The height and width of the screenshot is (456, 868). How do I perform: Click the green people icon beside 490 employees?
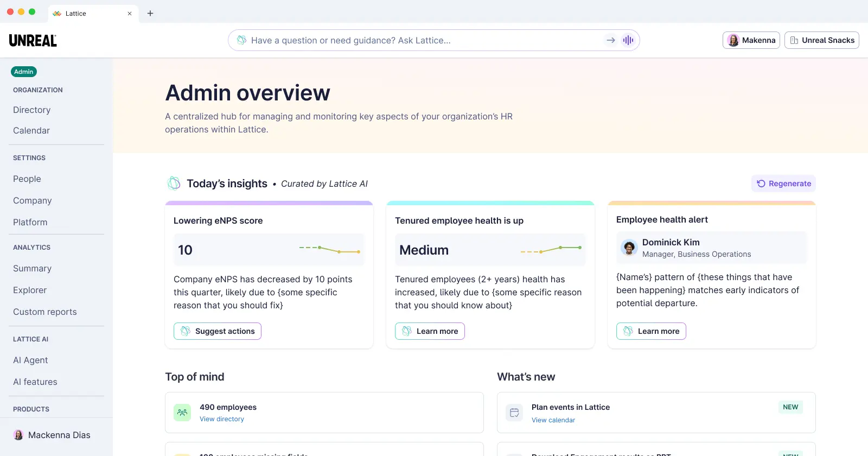182,413
